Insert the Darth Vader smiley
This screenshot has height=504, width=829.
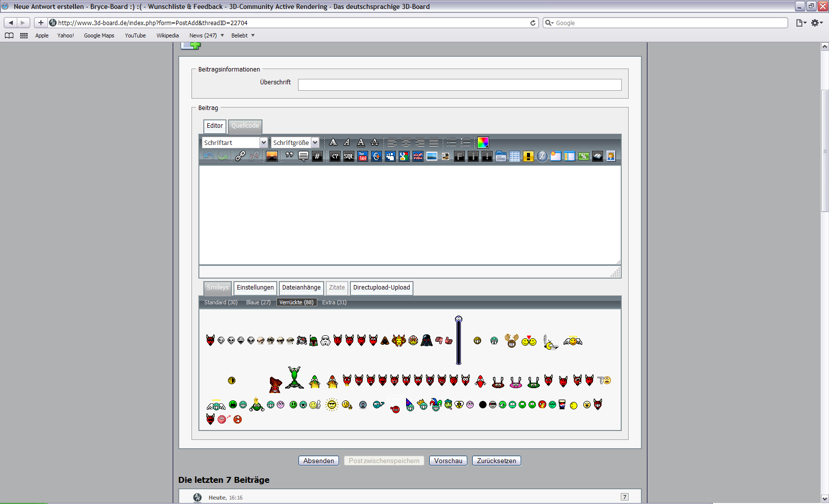(x=426, y=340)
